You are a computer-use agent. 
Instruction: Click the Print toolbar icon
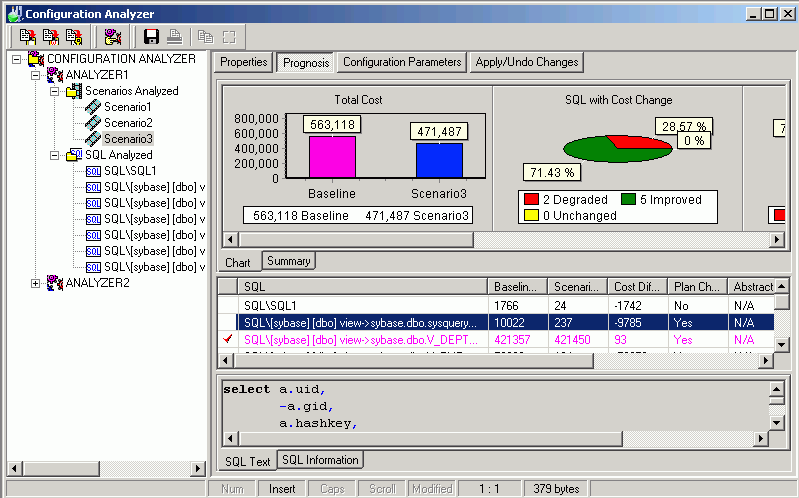[174, 37]
